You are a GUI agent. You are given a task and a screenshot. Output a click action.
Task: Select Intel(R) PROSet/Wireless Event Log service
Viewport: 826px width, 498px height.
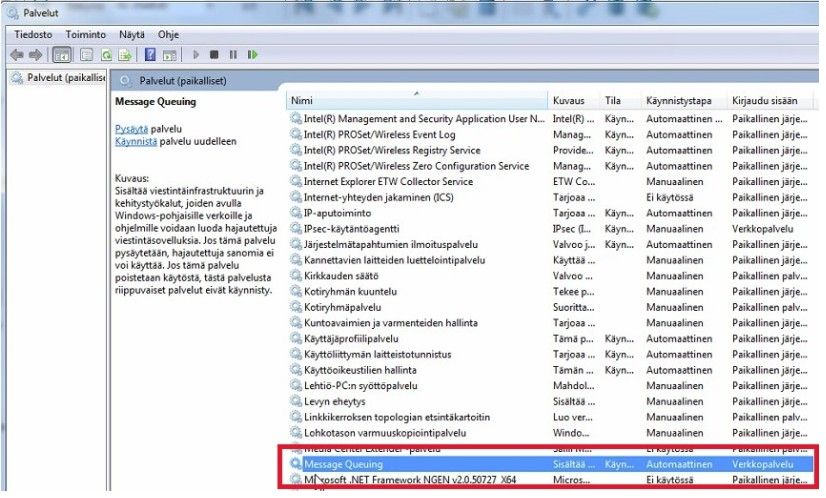click(379, 135)
